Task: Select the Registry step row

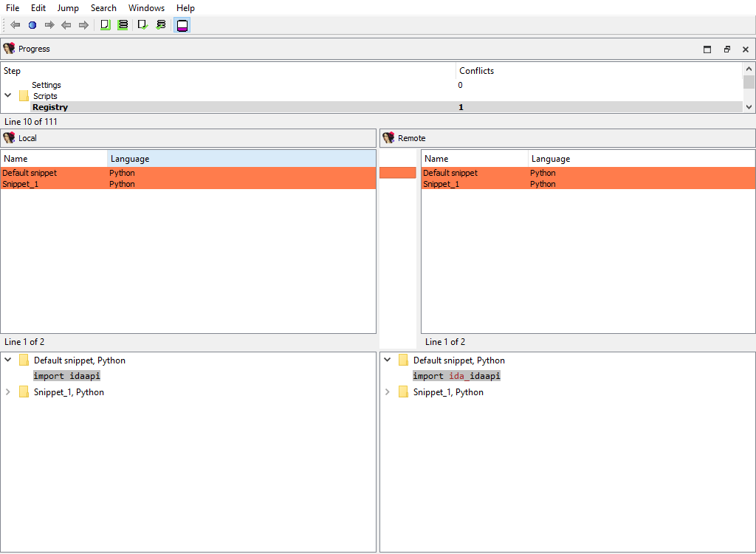Action: 50,107
